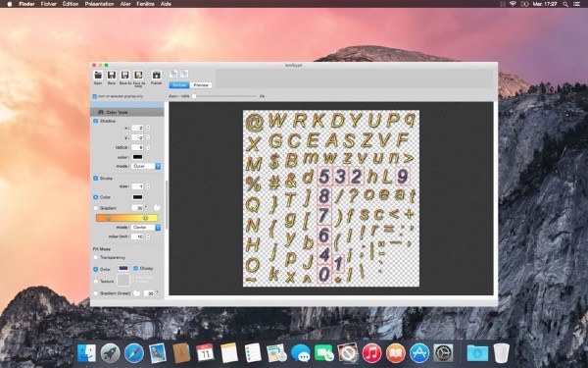Screen dimensions: 588x368
Task: Select Transparency fill mode radio button
Action: (x=96, y=257)
